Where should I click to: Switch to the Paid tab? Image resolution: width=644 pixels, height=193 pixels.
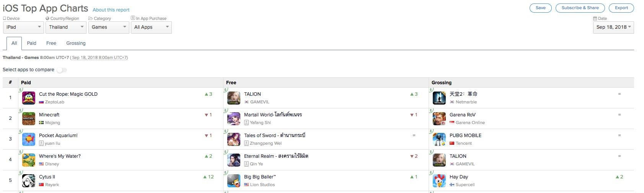click(x=31, y=43)
